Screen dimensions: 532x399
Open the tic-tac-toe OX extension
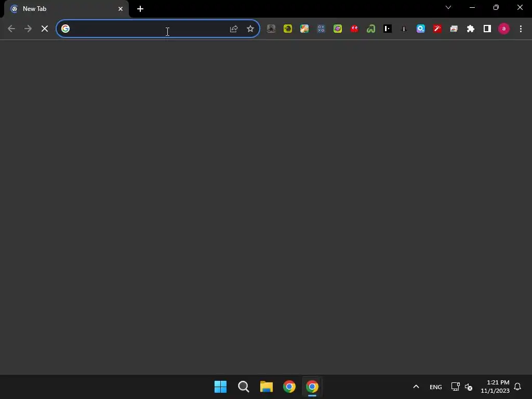(321, 29)
